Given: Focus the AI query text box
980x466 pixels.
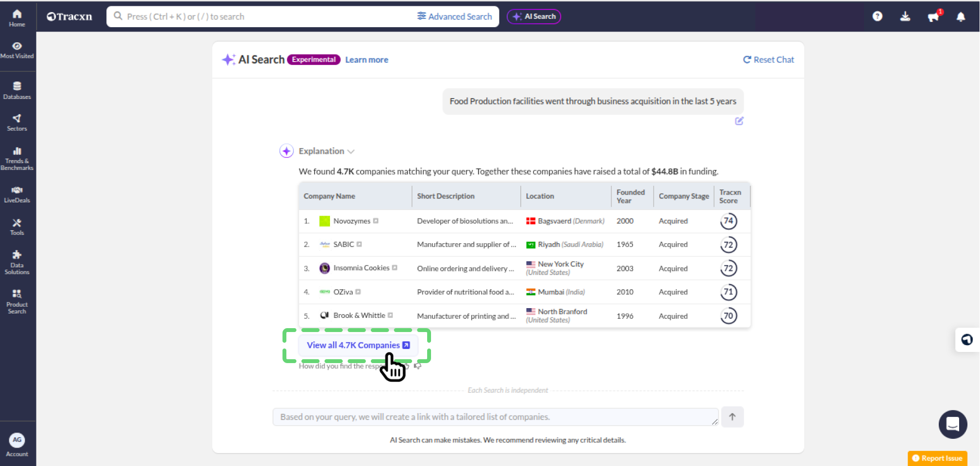Looking at the screenshot, I should 495,417.
